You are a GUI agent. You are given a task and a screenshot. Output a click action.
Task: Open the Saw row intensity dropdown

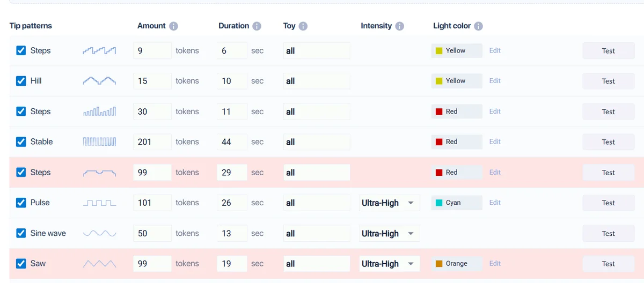pos(389,264)
